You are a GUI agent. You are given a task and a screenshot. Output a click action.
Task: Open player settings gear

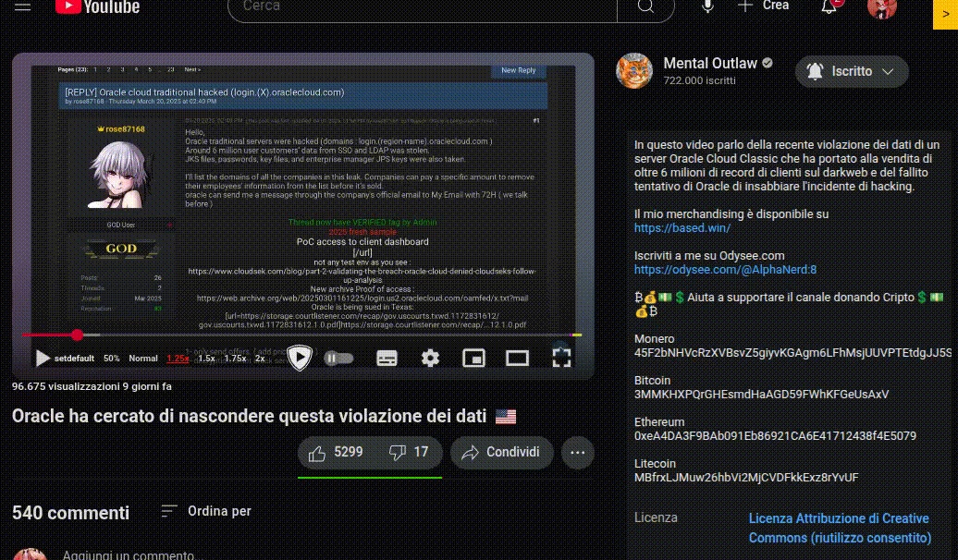point(430,359)
